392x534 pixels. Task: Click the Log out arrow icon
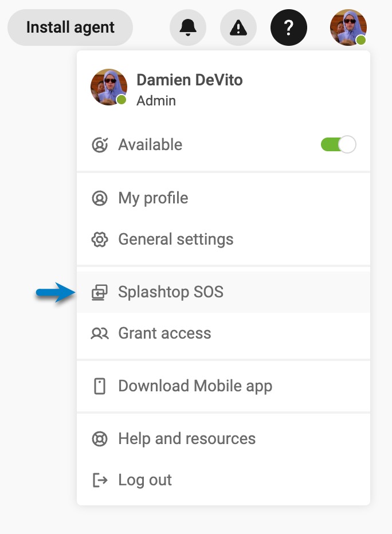(x=100, y=480)
